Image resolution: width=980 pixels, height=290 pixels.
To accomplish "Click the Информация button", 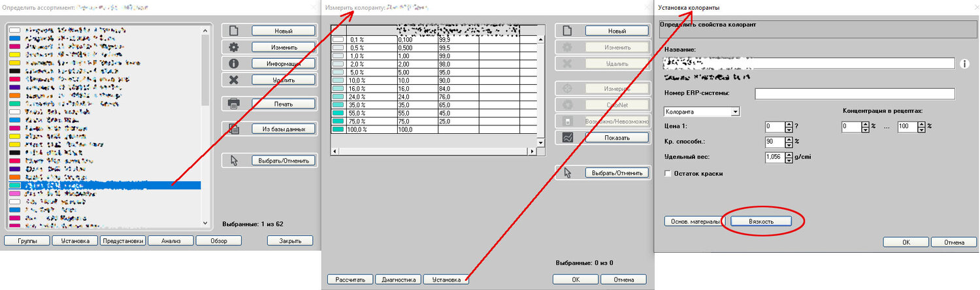I will pos(284,63).
